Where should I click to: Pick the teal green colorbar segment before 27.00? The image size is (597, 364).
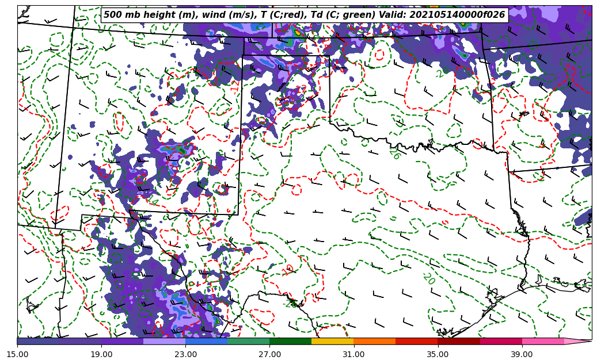(249, 341)
